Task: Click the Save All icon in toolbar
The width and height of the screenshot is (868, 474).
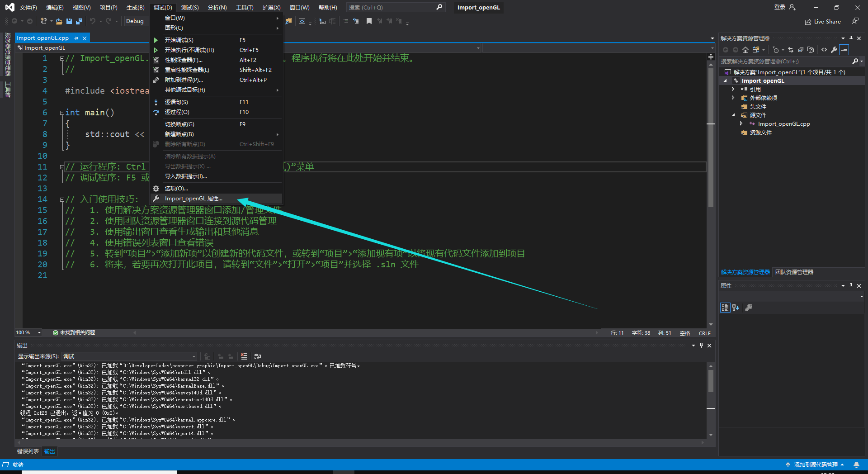Action: [79, 21]
